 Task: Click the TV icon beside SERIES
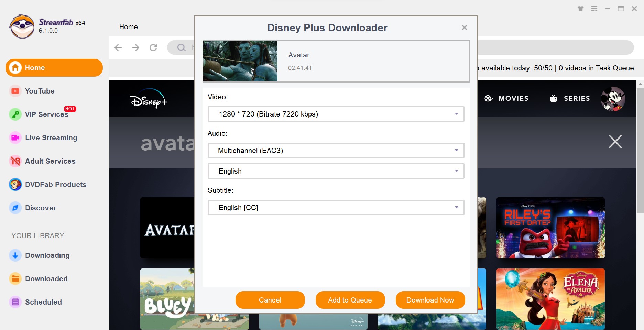point(554,98)
